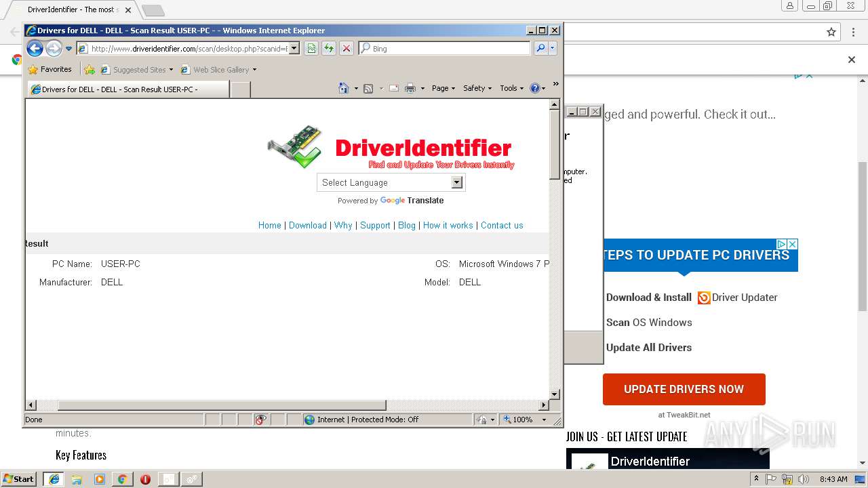
Task: Open recent pages dropdown beside Forward arrow
Action: (68, 49)
